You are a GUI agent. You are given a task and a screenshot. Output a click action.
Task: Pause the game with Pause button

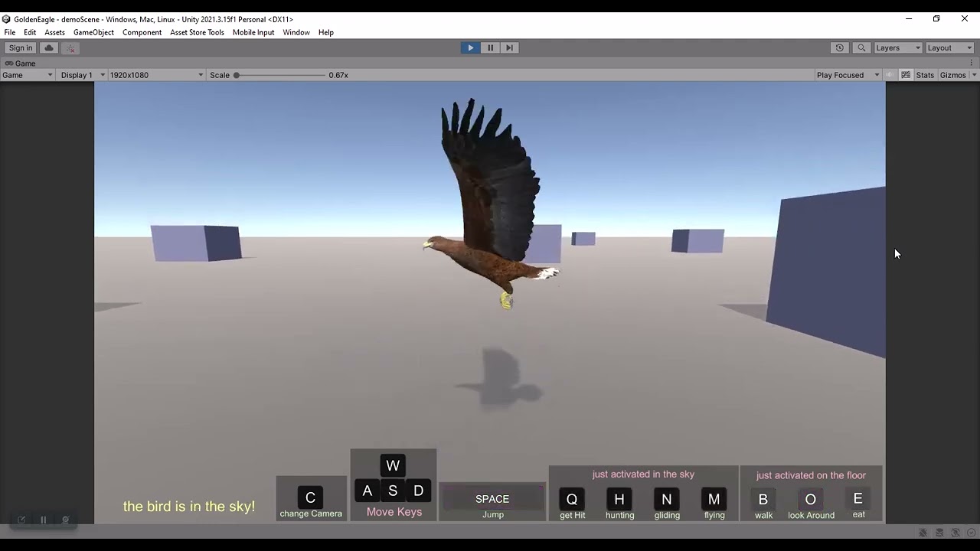[490, 47]
